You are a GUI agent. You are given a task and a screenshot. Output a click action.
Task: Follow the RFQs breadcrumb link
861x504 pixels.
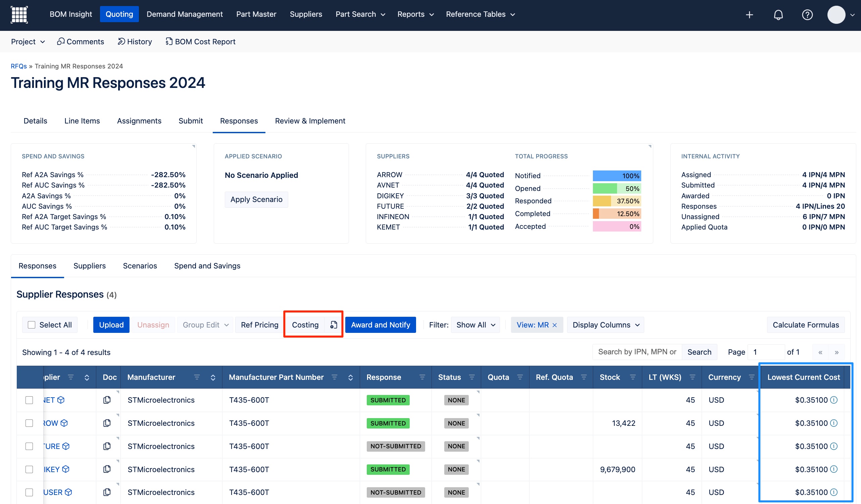point(19,66)
